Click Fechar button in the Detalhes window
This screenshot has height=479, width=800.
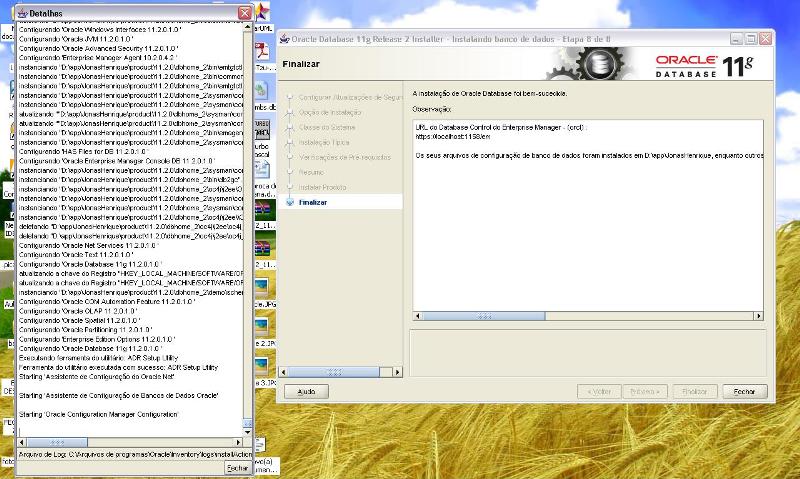coord(237,468)
